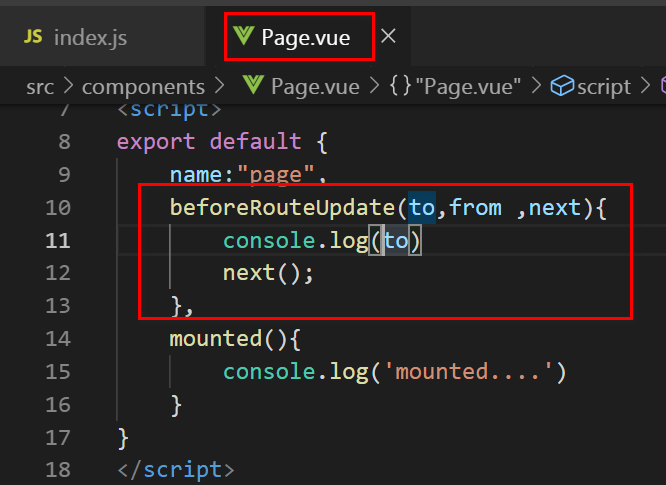Viewport: 666px width, 485px height.
Task: Click line number 14 in the gutter
Action: (x=58, y=338)
